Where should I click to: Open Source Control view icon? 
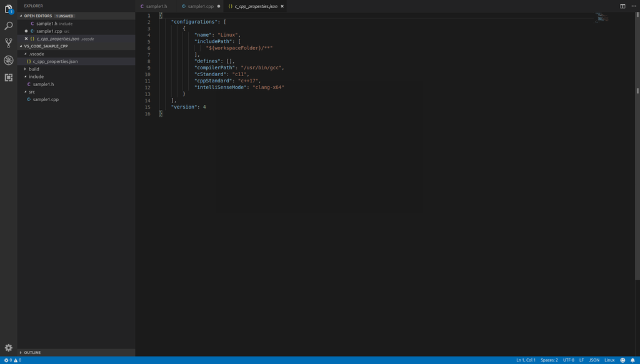8,43
